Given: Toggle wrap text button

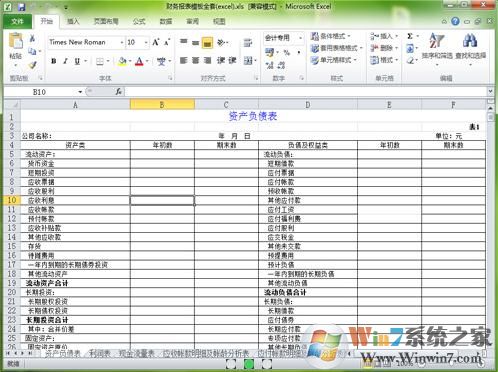Looking at the screenshot, I should (x=248, y=42).
